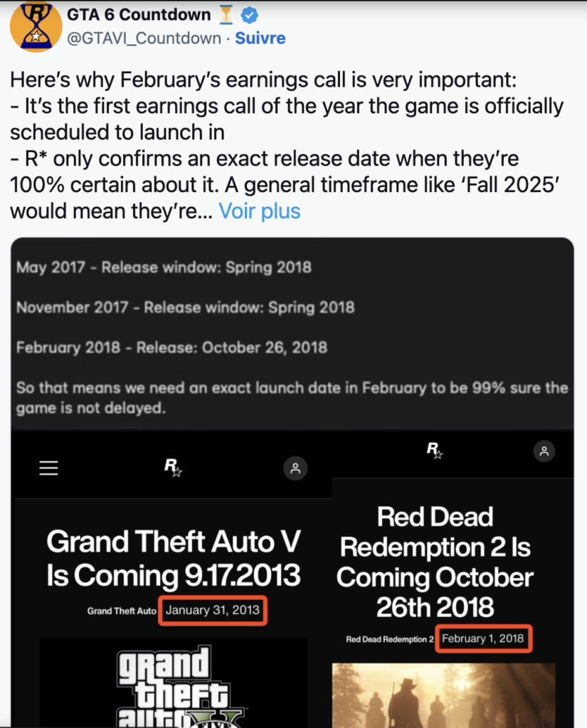This screenshot has height=728, width=587.
Task: Open the Red Dead cowboy artwork image
Action: pos(443,695)
